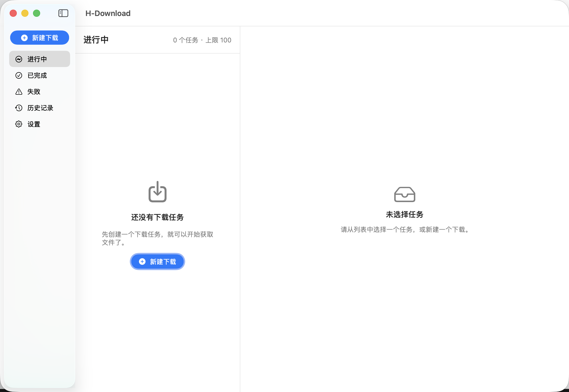Click the plus icon in the sidebar 新建下载 button
Image resolution: width=569 pixels, height=392 pixels.
click(24, 38)
